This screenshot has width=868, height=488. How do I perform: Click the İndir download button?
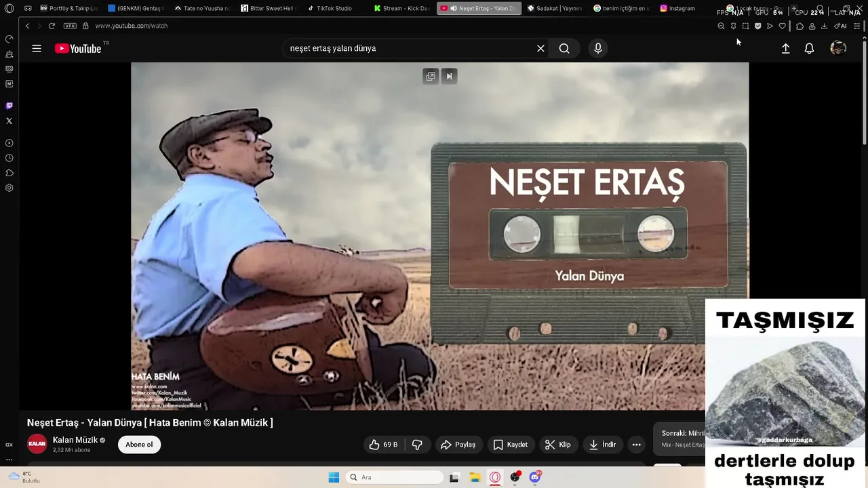602,445
